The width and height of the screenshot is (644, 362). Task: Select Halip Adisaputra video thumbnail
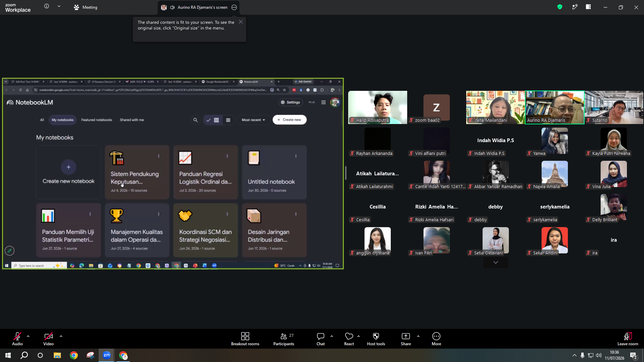(x=378, y=107)
